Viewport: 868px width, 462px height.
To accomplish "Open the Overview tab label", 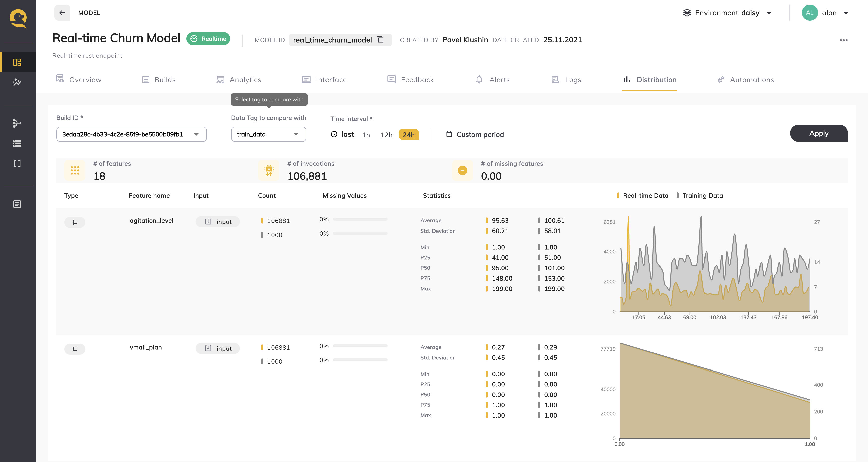I will tap(85, 80).
